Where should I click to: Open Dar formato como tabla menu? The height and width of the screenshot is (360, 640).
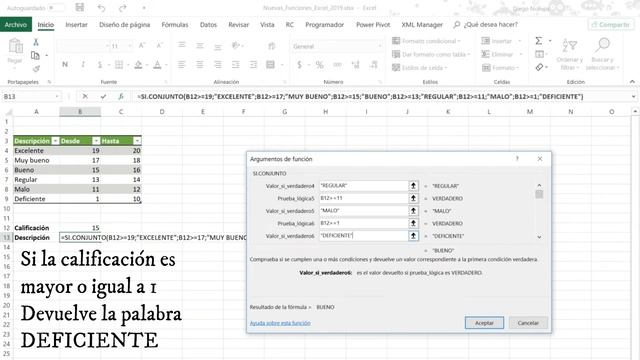[431, 54]
